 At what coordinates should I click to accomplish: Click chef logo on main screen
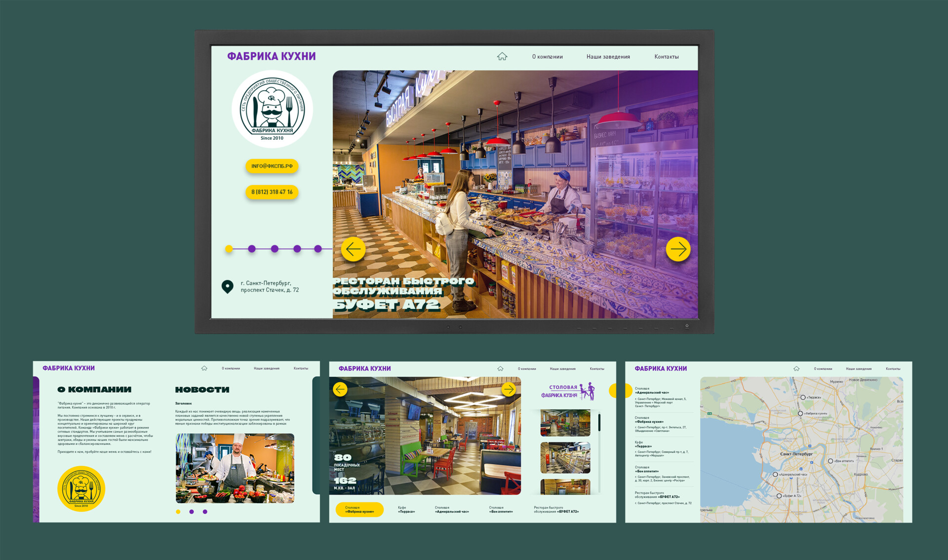(272, 109)
